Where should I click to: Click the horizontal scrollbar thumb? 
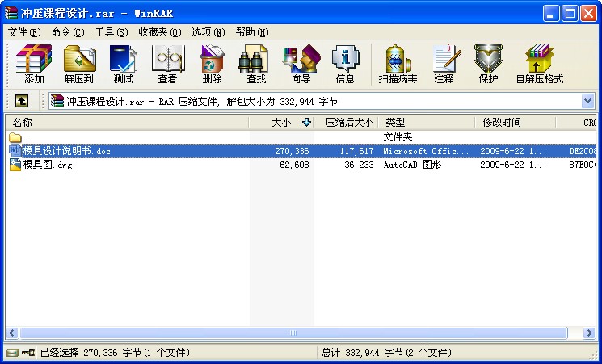click(x=293, y=333)
